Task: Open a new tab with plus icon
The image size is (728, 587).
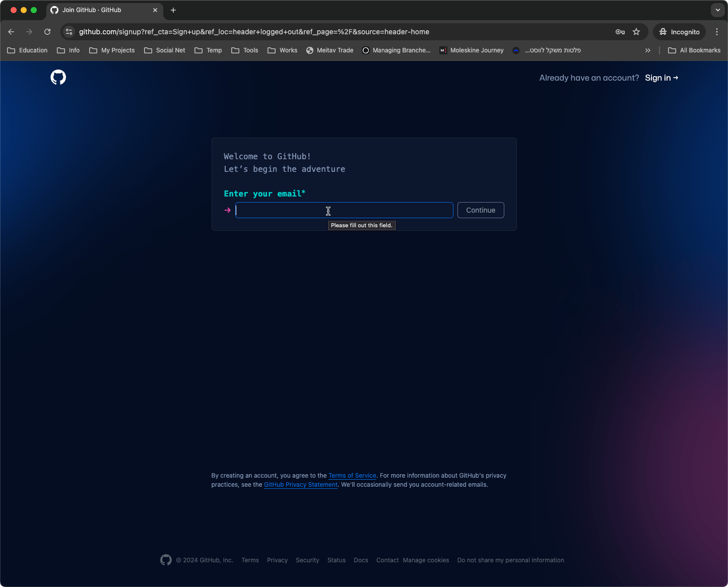Action: tap(173, 10)
